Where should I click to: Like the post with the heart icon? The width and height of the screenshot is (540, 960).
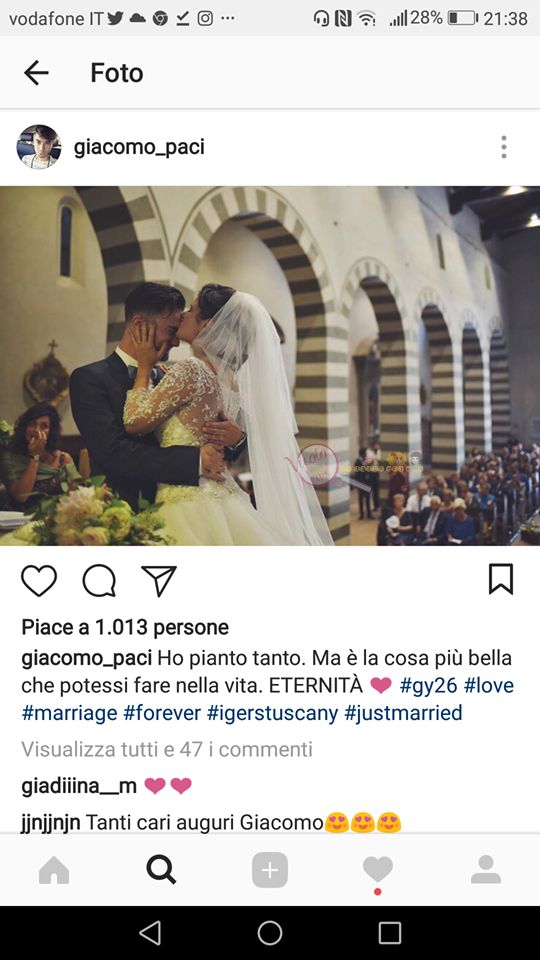[x=39, y=580]
